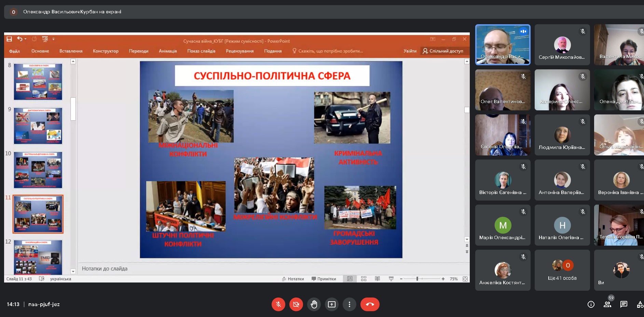Expand the Quick Access Toolbar customize arrow
The image size is (644, 317).
(x=54, y=39)
